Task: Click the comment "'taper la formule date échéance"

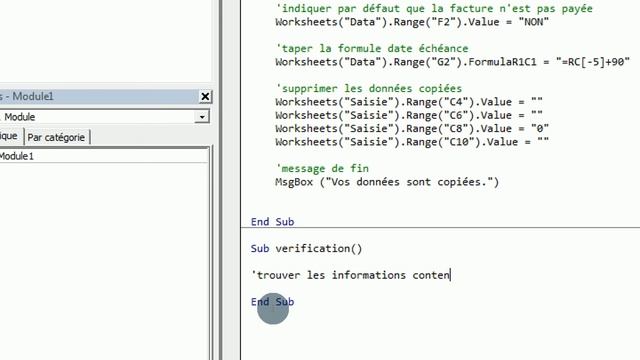Action: pos(372,49)
